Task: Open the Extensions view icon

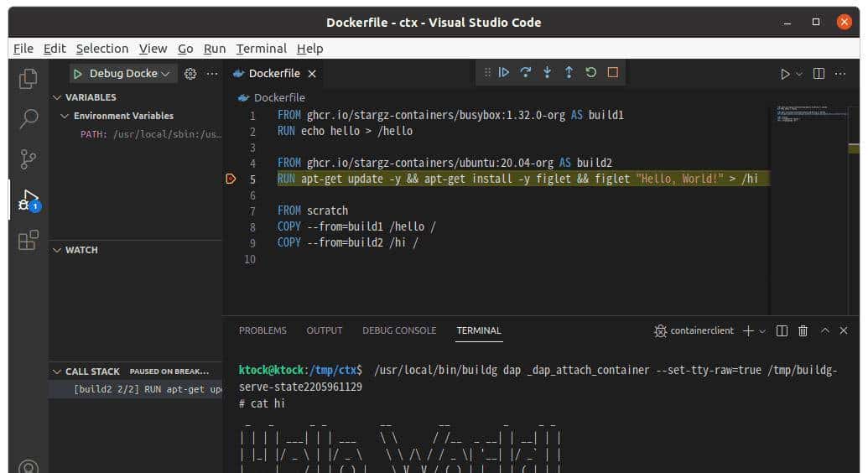Action: click(x=29, y=241)
